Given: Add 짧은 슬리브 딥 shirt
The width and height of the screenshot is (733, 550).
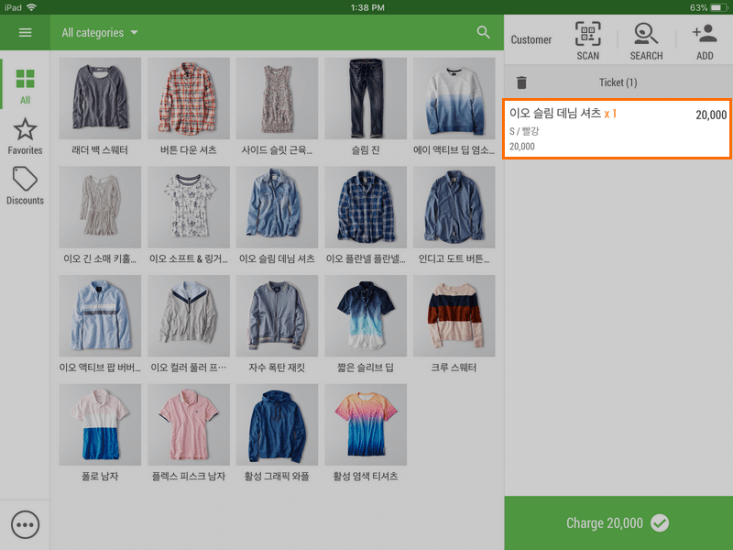Looking at the screenshot, I should [x=366, y=324].
